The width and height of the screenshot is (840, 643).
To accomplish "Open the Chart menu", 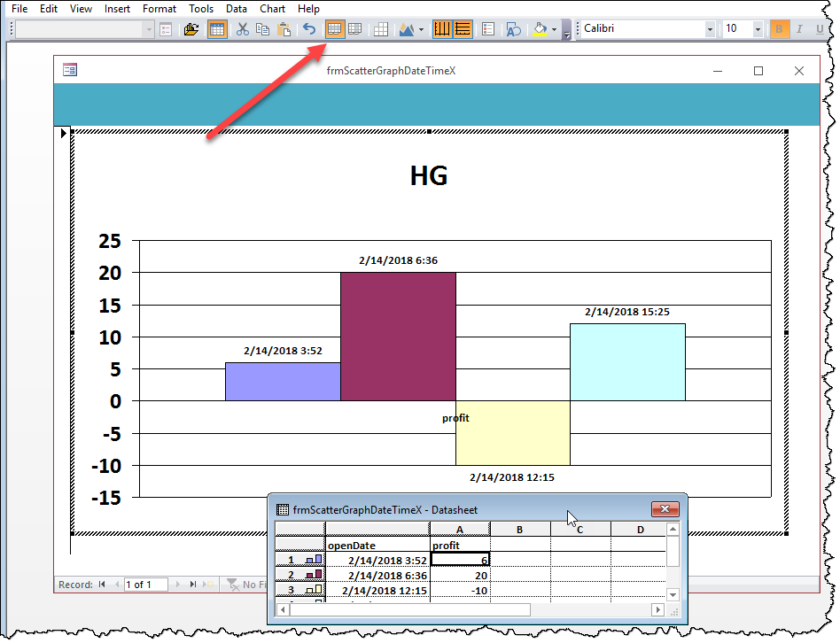I will 272,9.
